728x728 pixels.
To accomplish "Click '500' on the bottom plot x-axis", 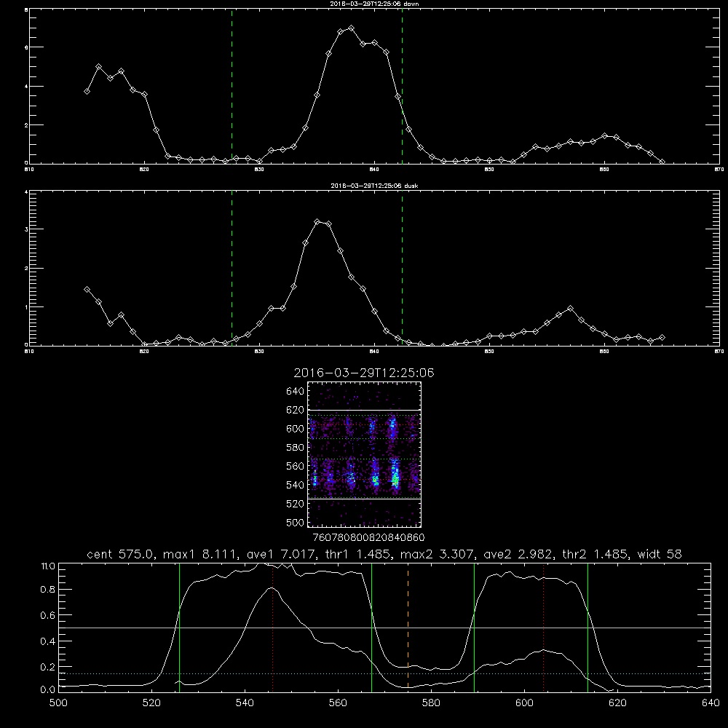I will [58, 703].
